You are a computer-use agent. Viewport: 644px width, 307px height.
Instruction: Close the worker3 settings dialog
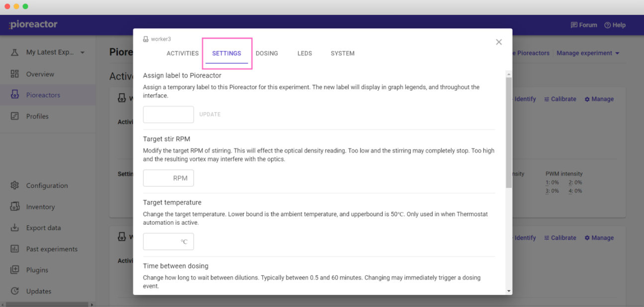pyautogui.click(x=499, y=42)
